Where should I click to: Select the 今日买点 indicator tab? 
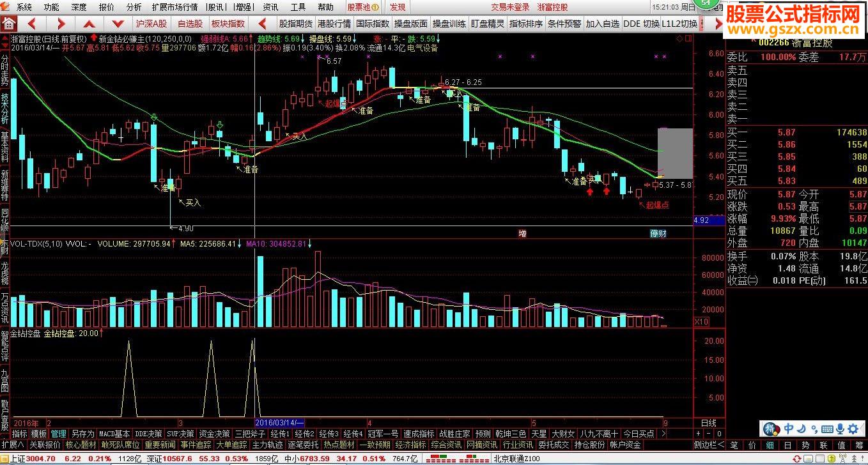pyautogui.click(x=639, y=434)
